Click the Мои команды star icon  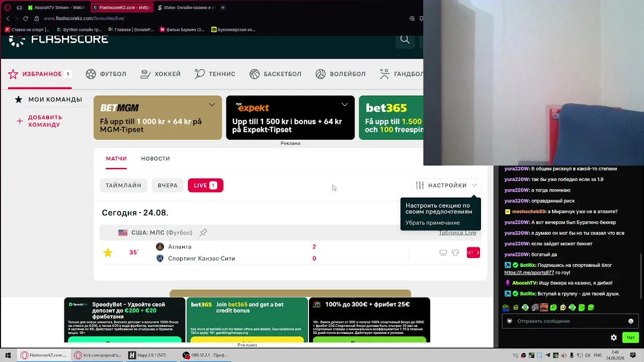(x=19, y=100)
